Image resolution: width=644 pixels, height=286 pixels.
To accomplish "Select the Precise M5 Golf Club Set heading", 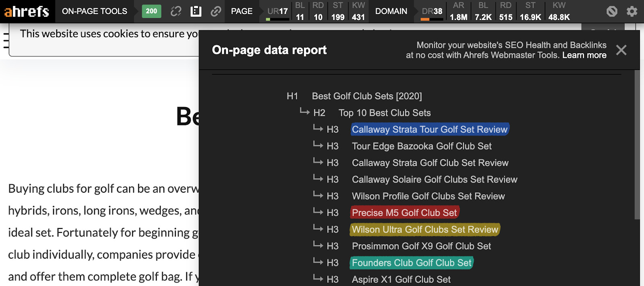I will 404,213.
